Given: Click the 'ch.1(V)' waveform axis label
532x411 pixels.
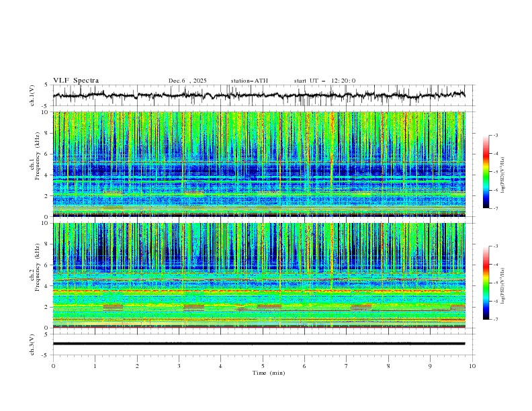Looking at the screenshot, I should [x=32, y=95].
